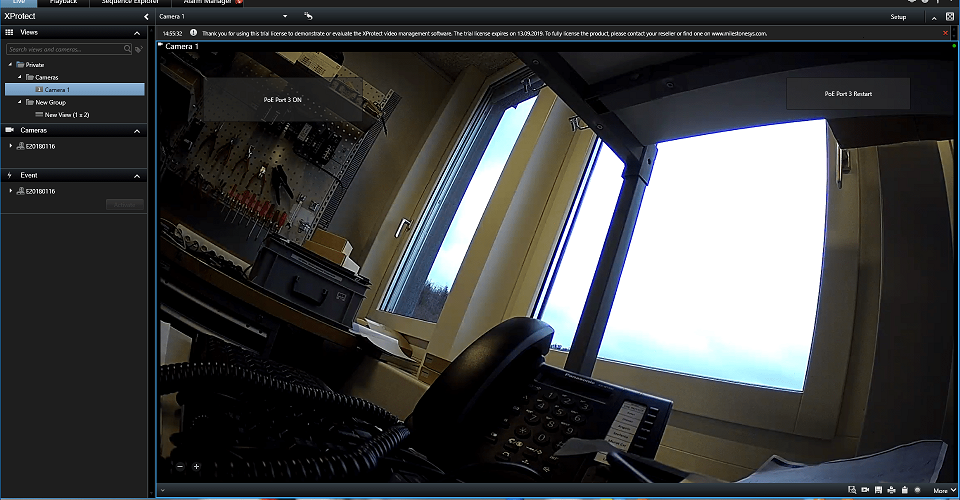Viewport: 960px width, 500px height.
Task: Click the Camera 1 title bar
Action: (x=556, y=47)
